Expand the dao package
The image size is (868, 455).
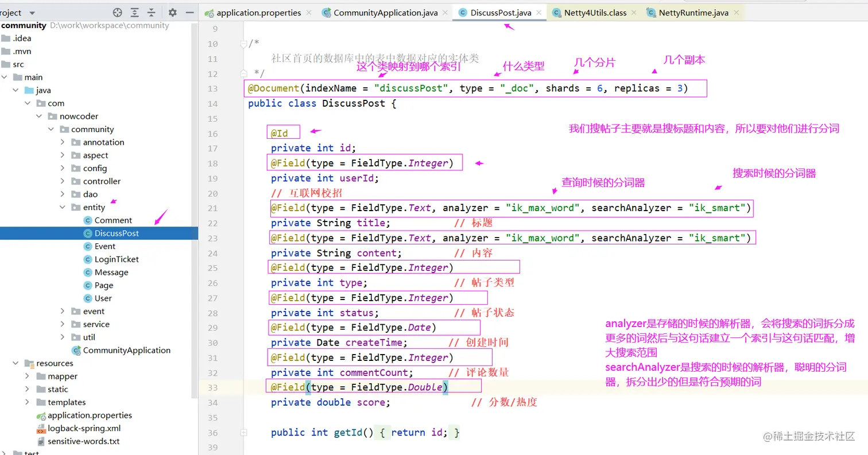[x=63, y=195]
